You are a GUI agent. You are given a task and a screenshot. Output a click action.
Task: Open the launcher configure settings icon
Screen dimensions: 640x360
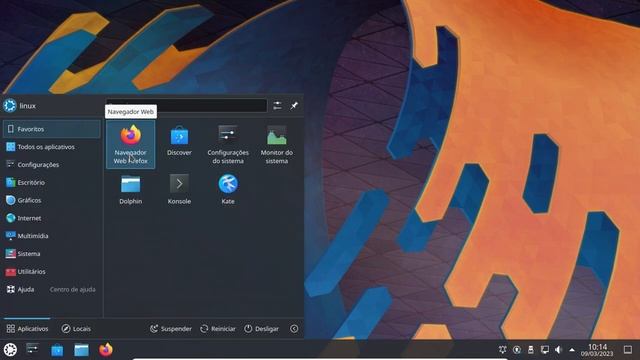pyautogui.click(x=277, y=106)
